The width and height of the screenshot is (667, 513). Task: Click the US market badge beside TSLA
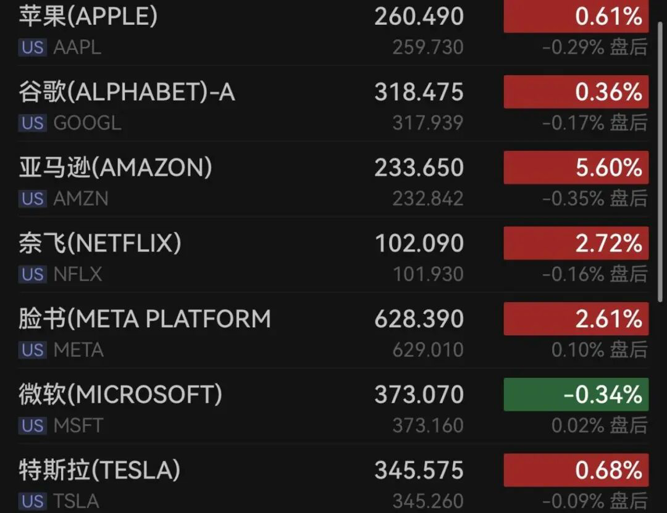[x=32, y=501]
